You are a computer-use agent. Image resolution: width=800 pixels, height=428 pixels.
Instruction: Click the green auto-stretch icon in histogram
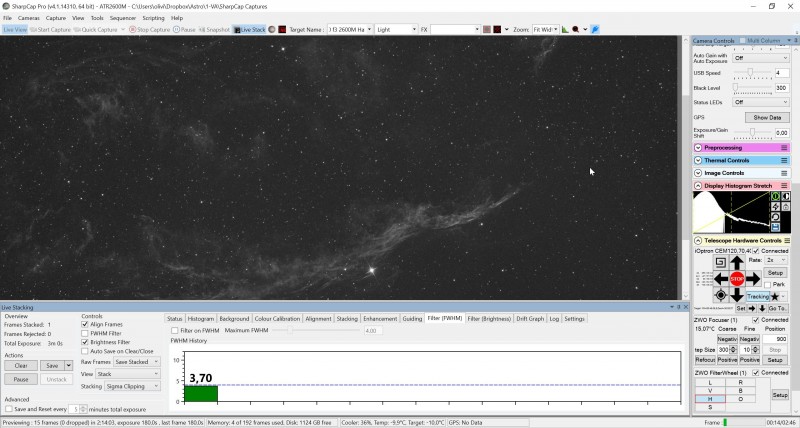[x=776, y=196]
